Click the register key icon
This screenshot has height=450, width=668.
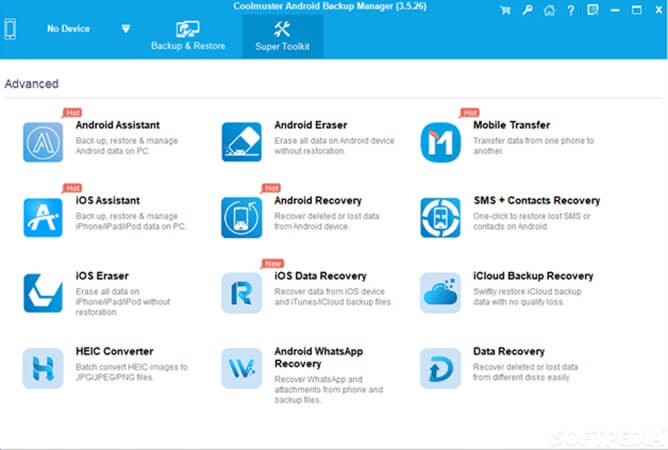click(527, 10)
